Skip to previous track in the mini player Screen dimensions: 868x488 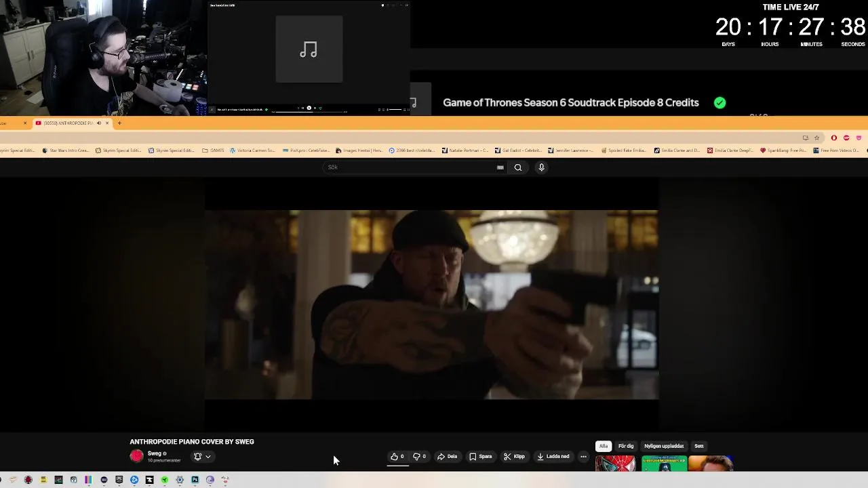[x=303, y=108]
